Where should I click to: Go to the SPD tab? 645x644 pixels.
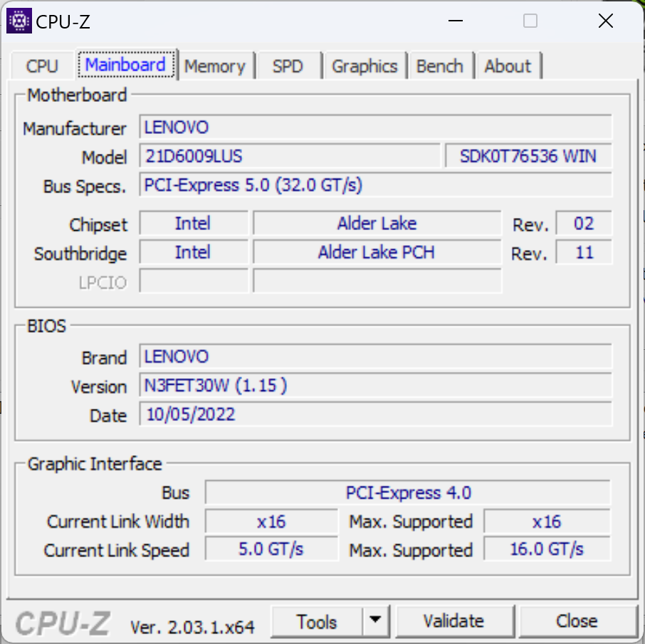pyautogui.click(x=288, y=66)
